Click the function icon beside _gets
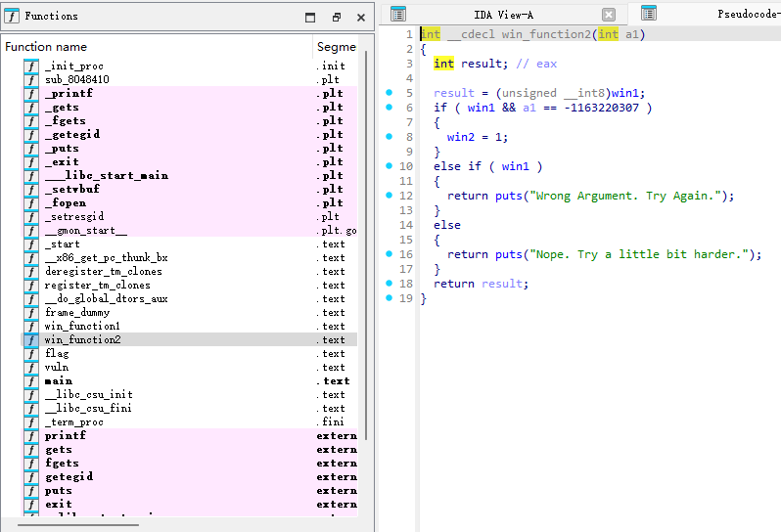Viewport: 781px width, 532px height. (30, 108)
